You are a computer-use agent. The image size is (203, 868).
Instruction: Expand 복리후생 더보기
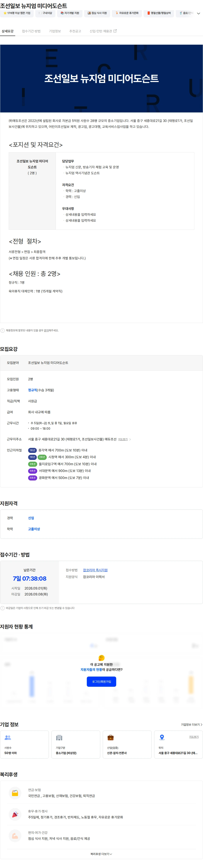(x=101, y=854)
